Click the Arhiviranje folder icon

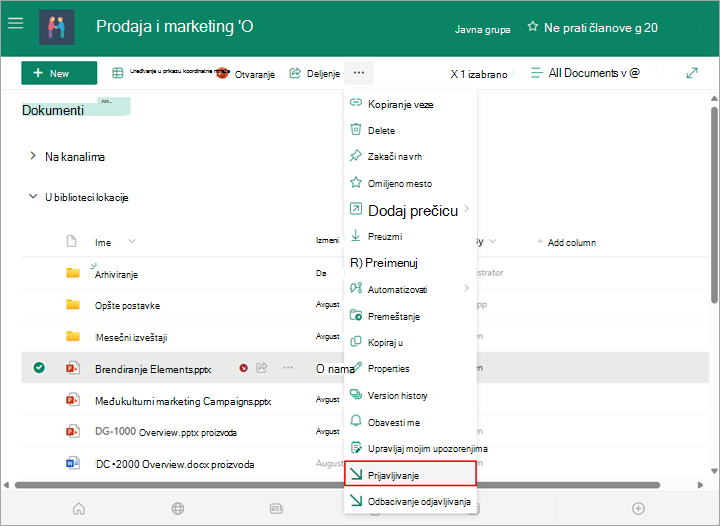click(x=73, y=273)
